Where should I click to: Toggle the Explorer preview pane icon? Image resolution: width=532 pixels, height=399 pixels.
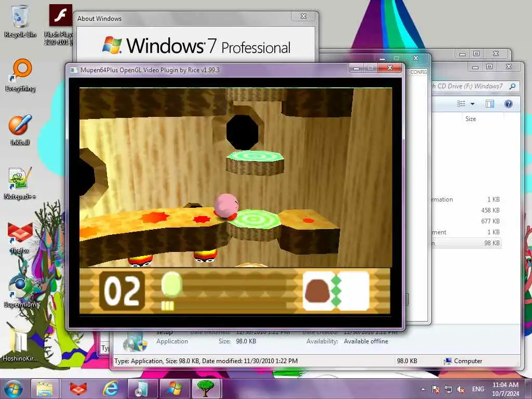click(490, 104)
